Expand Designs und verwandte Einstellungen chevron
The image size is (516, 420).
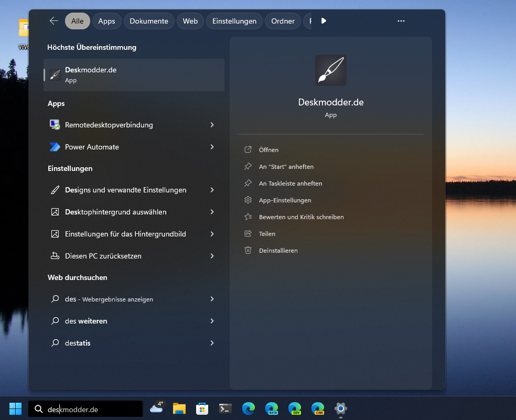212,190
